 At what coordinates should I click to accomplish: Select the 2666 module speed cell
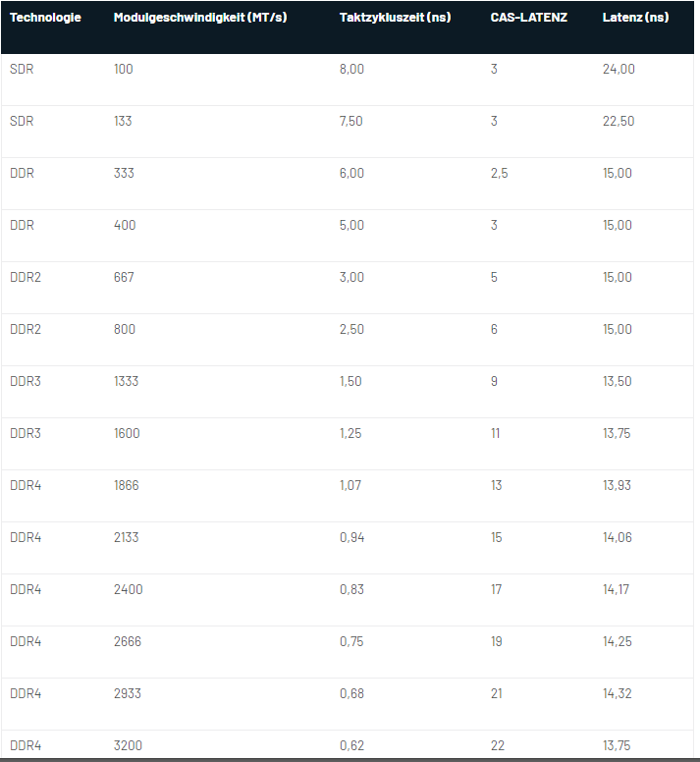pyautogui.click(x=128, y=641)
